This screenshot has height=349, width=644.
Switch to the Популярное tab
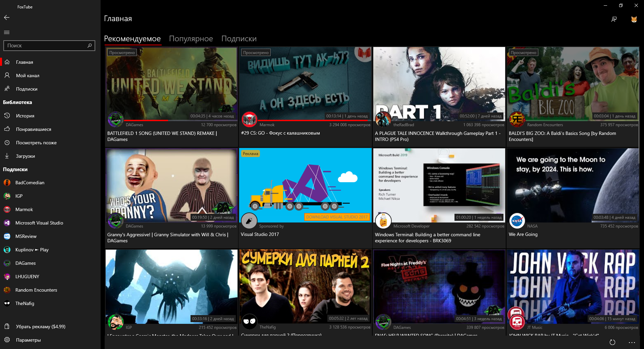191,39
